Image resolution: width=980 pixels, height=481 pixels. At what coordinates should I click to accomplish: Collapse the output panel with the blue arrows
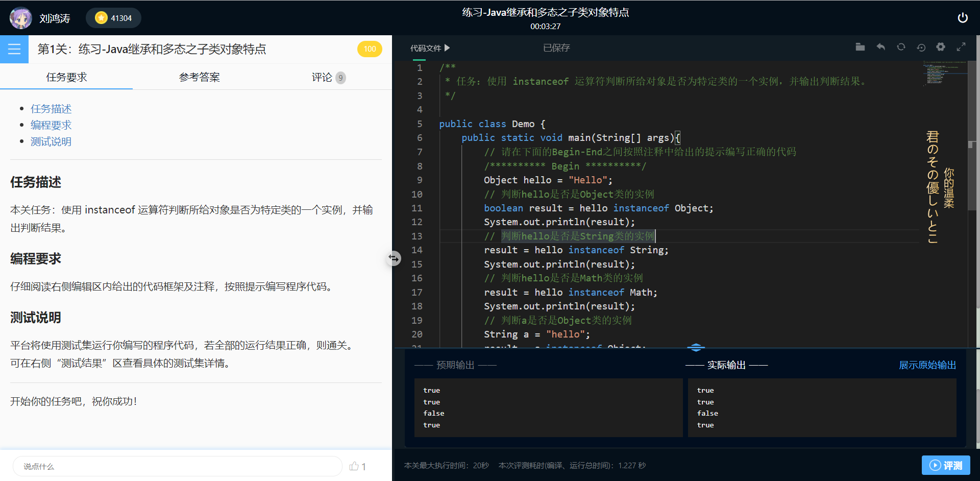point(696,347)
